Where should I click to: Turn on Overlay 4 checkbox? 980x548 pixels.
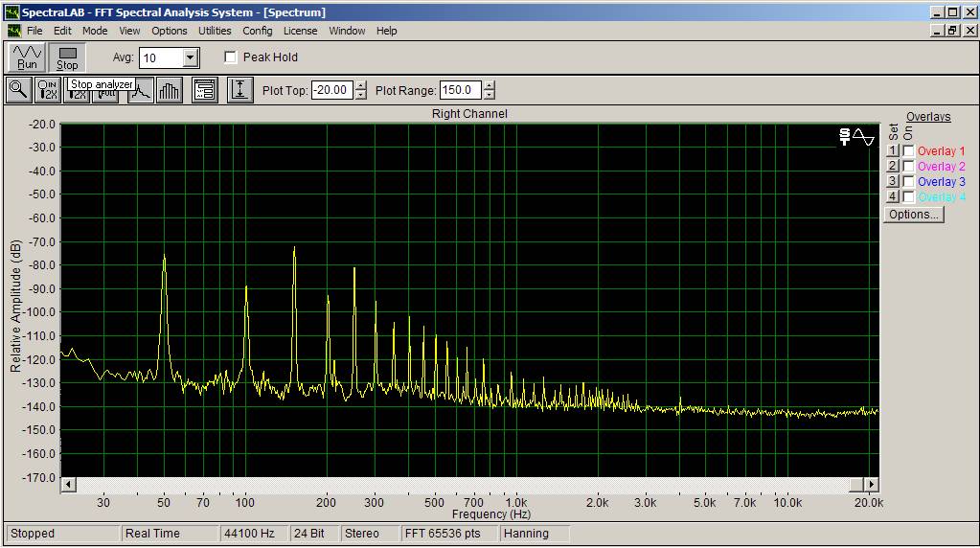point(909,196)
